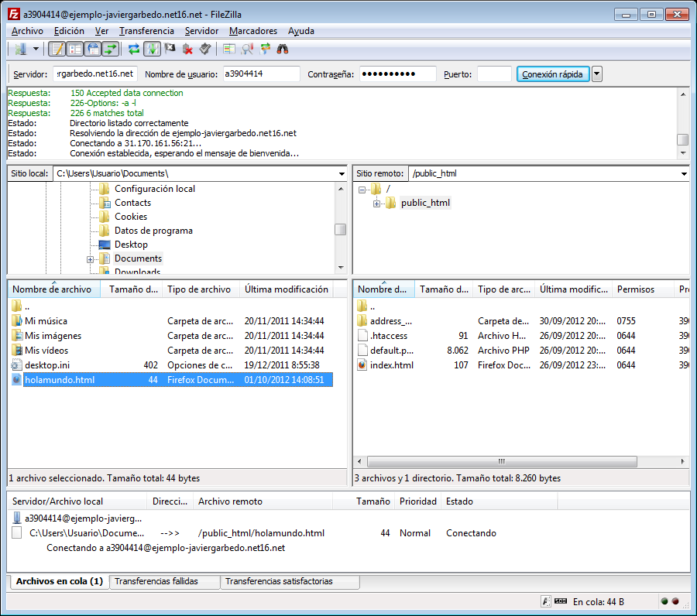This screenshot has height=616, width=697.
Task: Open the directory comparison icon
Action: coord(247,50)
